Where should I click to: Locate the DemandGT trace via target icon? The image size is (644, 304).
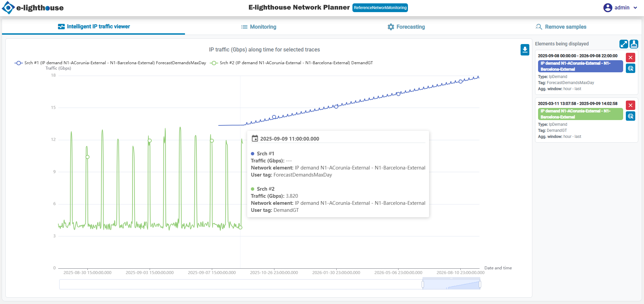point(631,116)
